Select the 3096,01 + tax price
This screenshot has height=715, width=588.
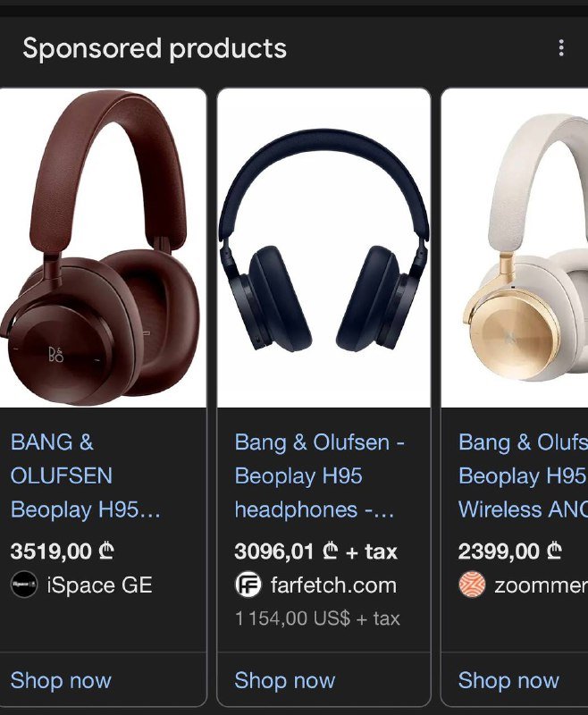[x=315, y=551]
